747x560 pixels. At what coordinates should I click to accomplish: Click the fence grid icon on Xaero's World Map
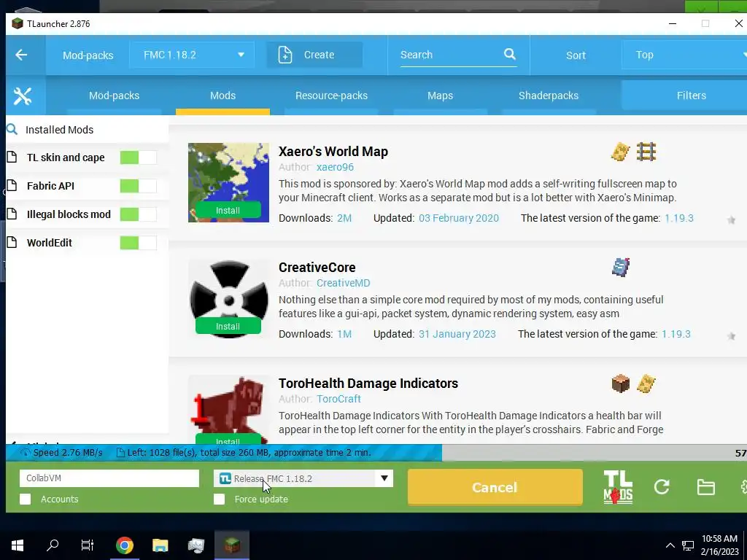click(646, 152)
